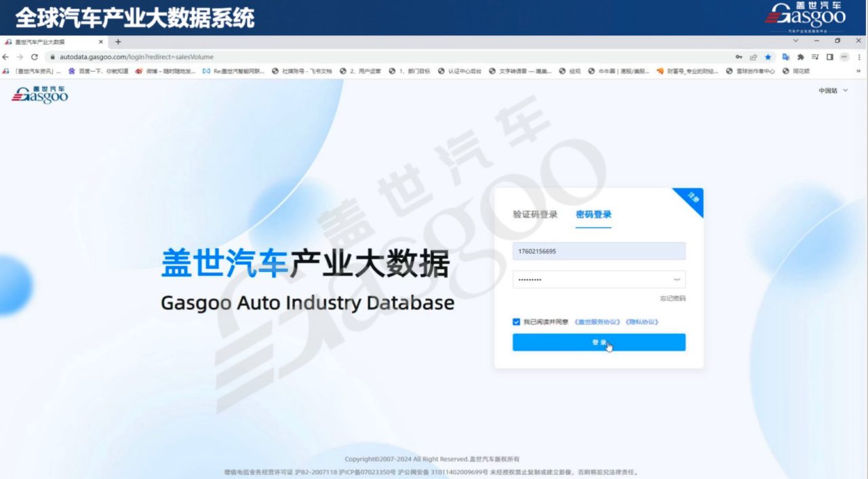
Task: Click the blue 登录 button
Action: coord(599,343)
